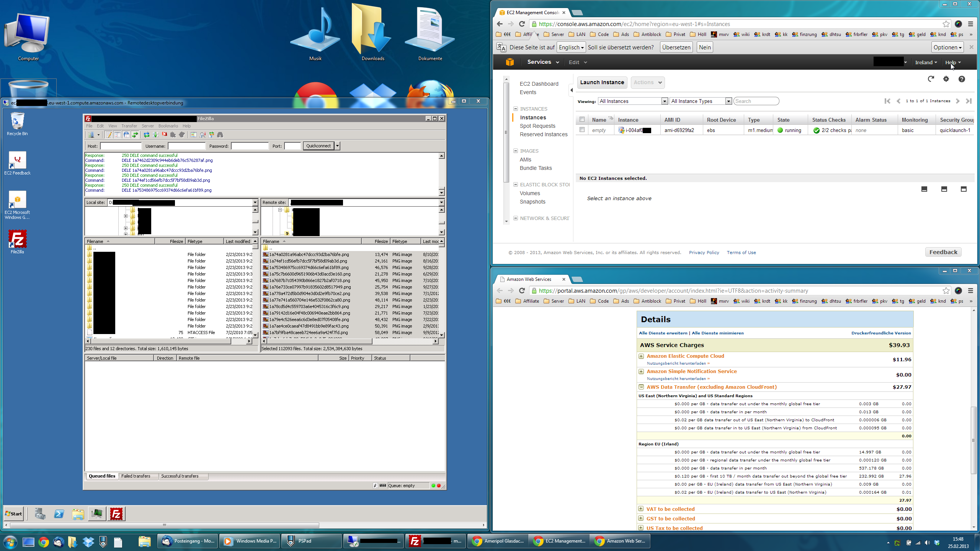Click the EC2 instances Search field

(756, 101)
